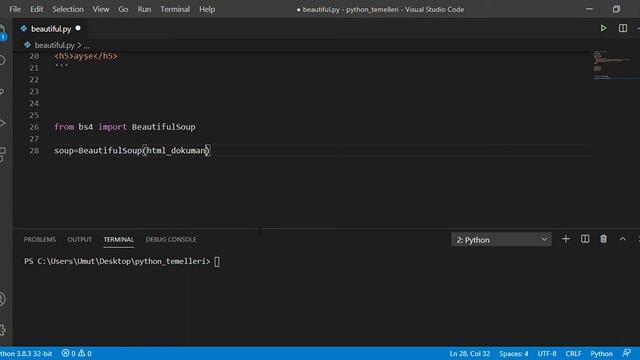This screenshot has width=640, height=360.
Task: Select the beautiful.py editor tab
Action: 50,29
